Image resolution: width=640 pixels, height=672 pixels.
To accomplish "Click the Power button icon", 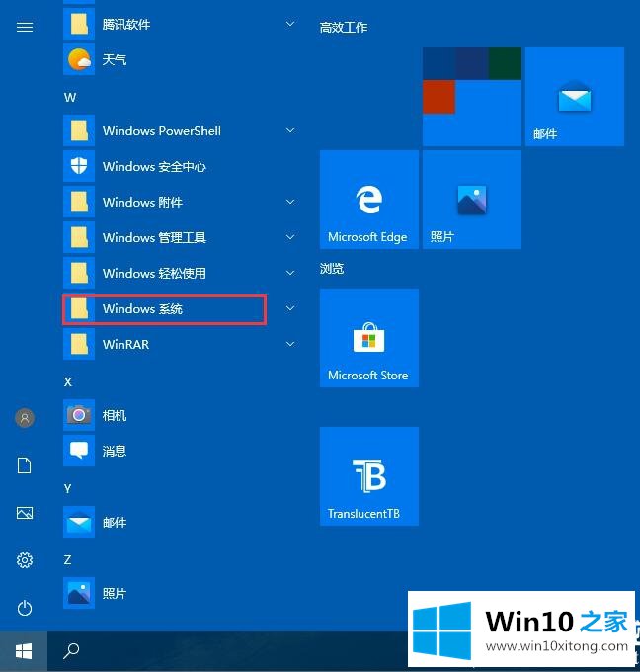I will click(x=25, y=608).
